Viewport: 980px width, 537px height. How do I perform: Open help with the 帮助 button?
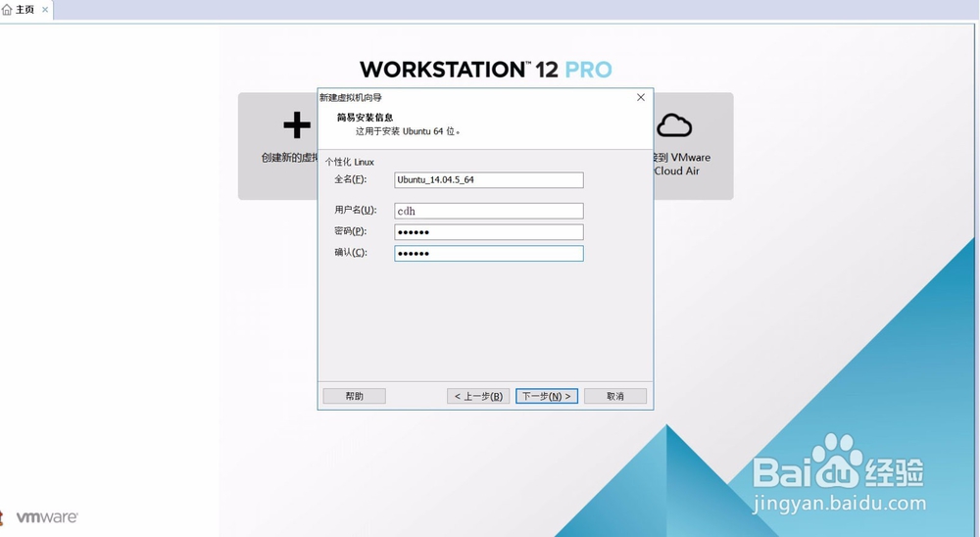pos(355,396)
